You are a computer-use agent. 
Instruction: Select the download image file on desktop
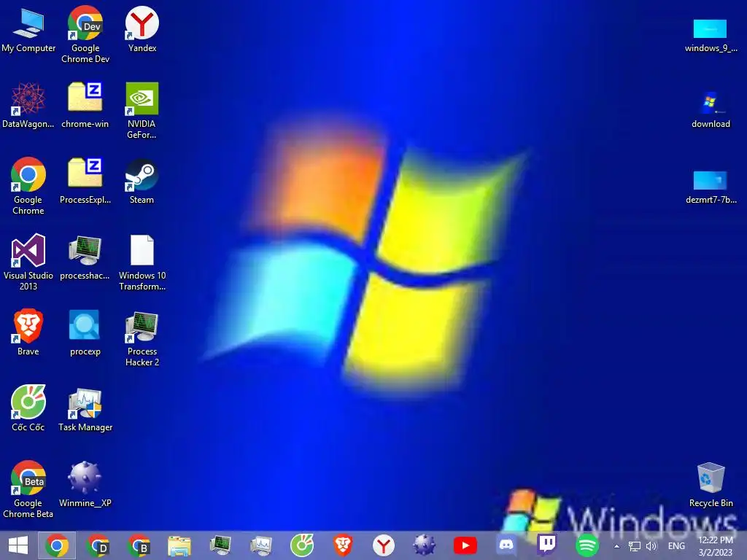711,109
